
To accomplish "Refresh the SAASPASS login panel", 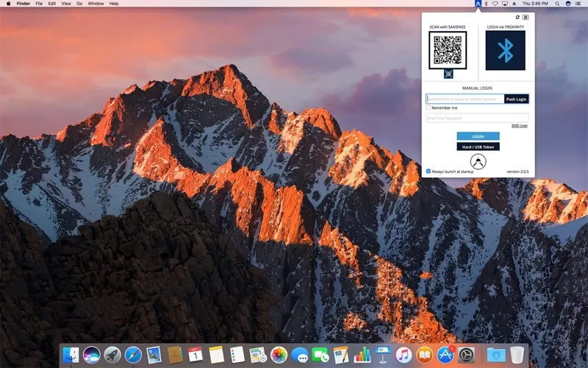I will (x=517, y=17).
